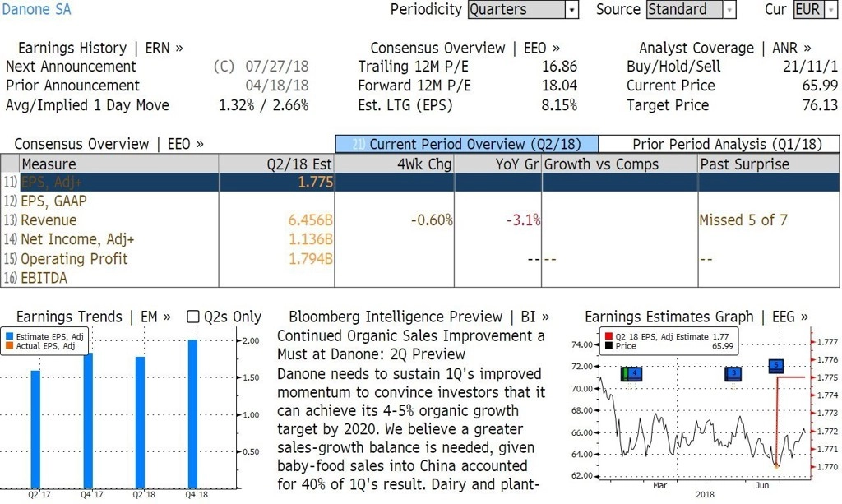The image size is (842, 504).
Task: Click the Q2 17 estimate EPS bar
Action: coord(35,429)
